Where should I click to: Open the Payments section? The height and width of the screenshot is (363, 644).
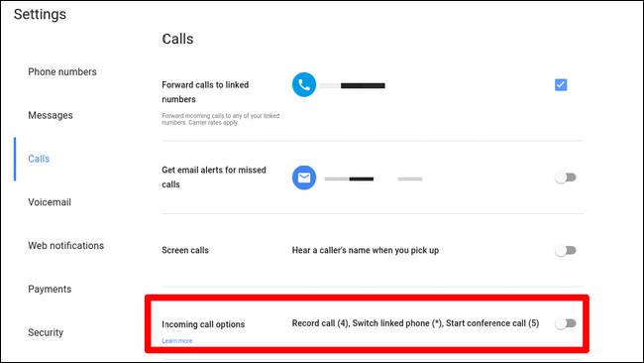[x=50, y=289]
